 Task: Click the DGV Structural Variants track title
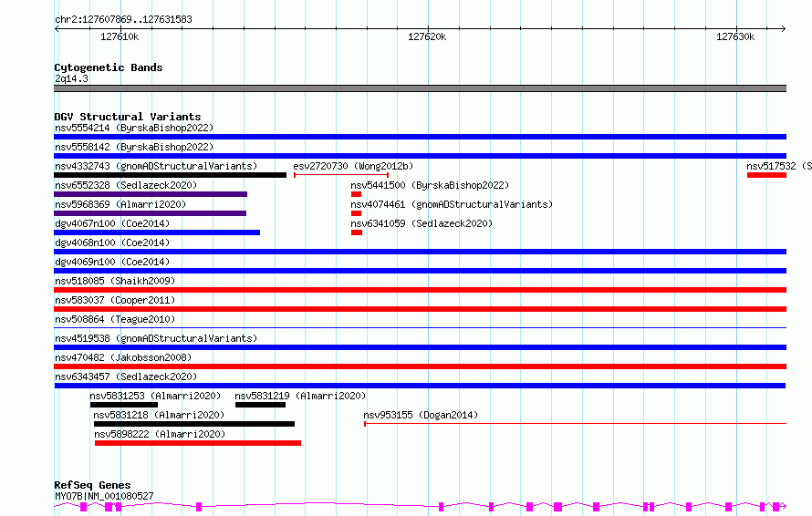coord(128,117)
